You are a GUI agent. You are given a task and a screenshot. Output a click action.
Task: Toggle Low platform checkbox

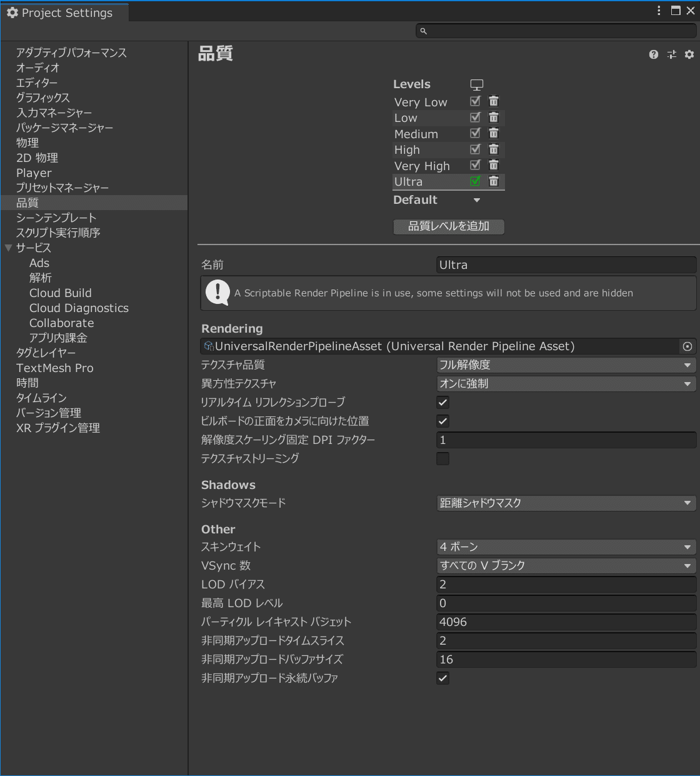coord(476,118)
